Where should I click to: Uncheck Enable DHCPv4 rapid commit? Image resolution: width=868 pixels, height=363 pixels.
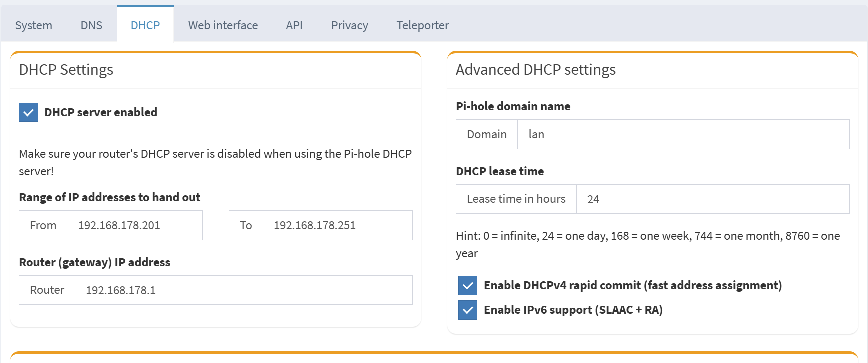(468, 285)
